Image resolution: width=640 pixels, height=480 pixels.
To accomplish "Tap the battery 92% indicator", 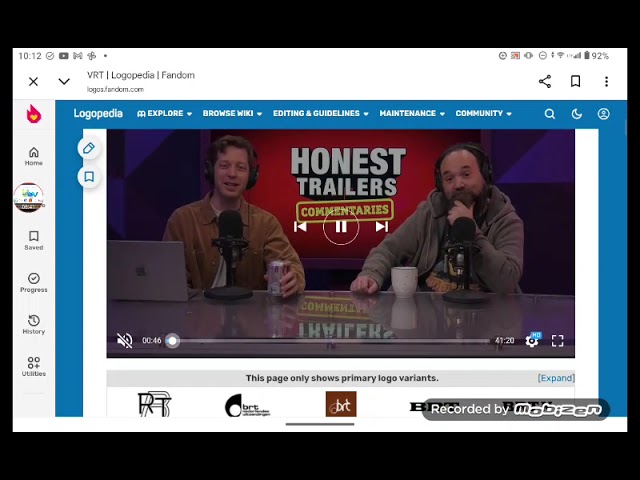I will point(596,56).
